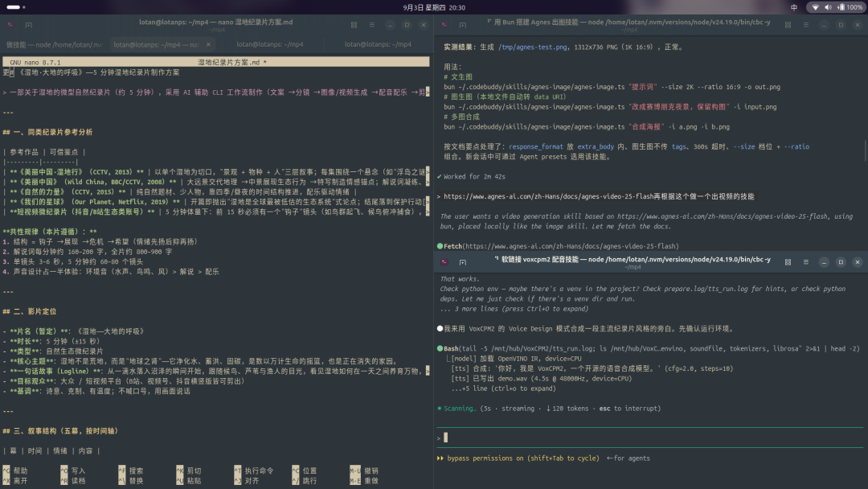Open the hamburger menu of the nano terminal window

coord(372,25)
